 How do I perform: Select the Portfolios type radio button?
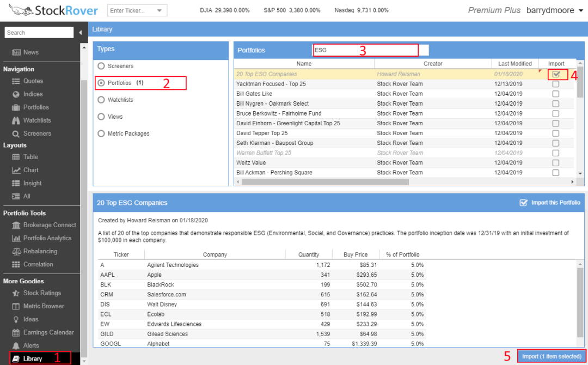click(x=101, y=83)
